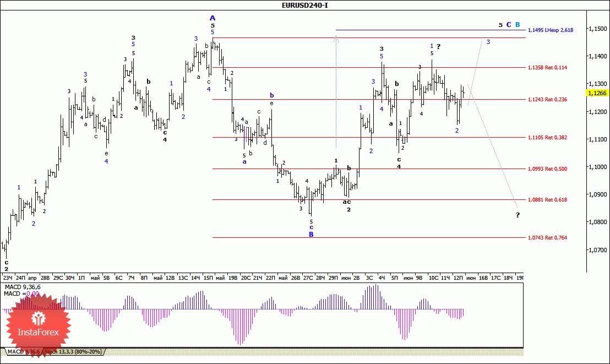The width and height of the screenshot is (610, 364).
Task: Select the question mark at forecast arrow end
Action: pos(518,215)
